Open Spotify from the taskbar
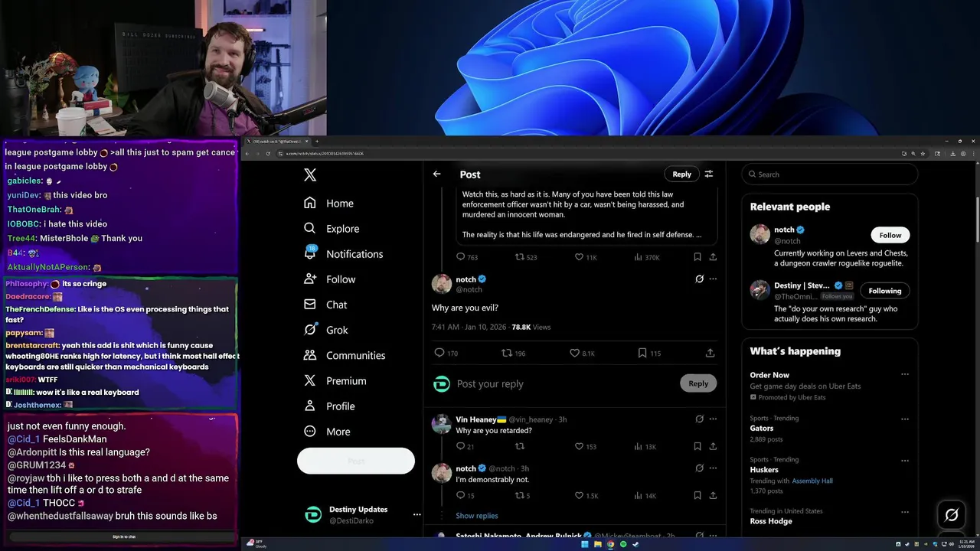 coord(622,544)
